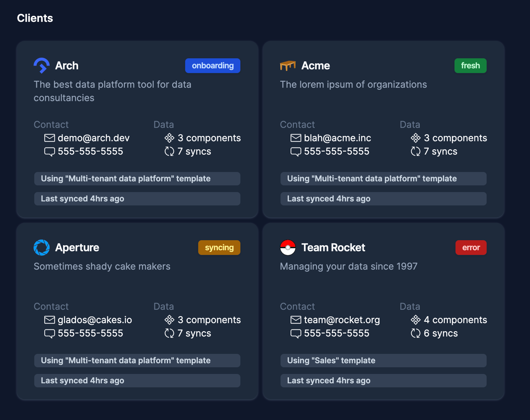Viewport: 530px width, 420px height.
Task: Click the Acme client name
Action: tap(316, 65)
